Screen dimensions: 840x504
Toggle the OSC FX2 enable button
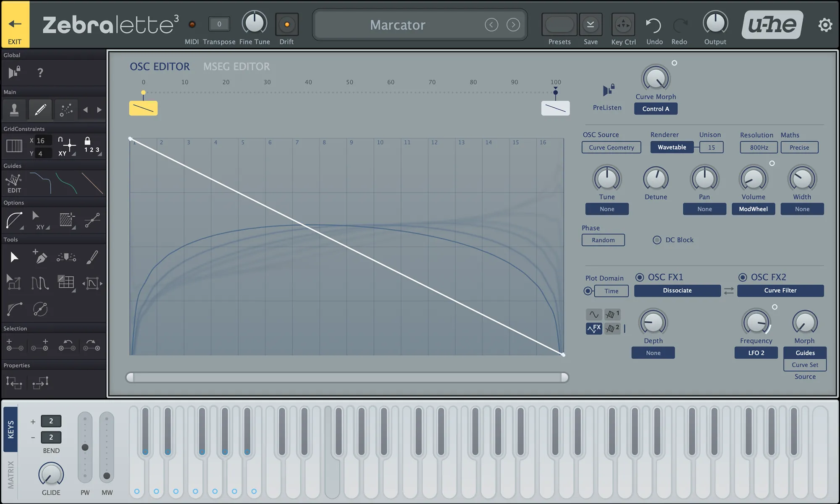click(x=743, y=277)
